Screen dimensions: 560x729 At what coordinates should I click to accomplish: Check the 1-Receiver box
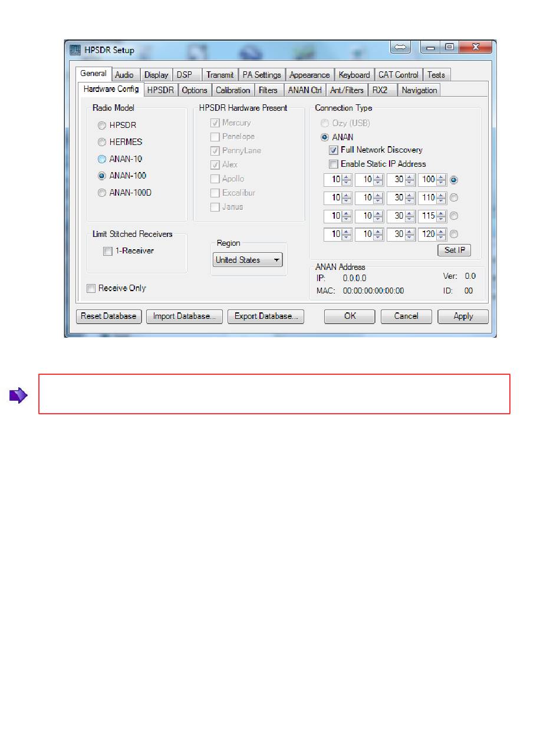pos(107,251)
